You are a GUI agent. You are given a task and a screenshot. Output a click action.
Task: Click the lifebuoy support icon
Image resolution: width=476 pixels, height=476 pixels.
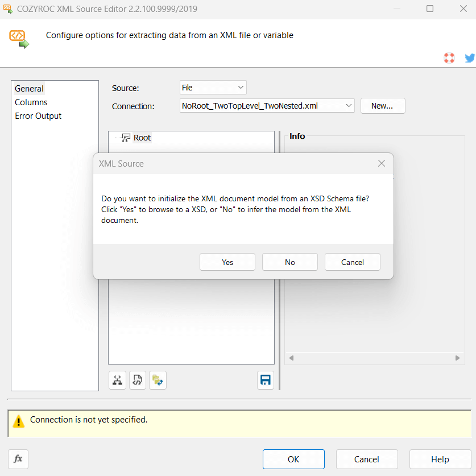449,57
